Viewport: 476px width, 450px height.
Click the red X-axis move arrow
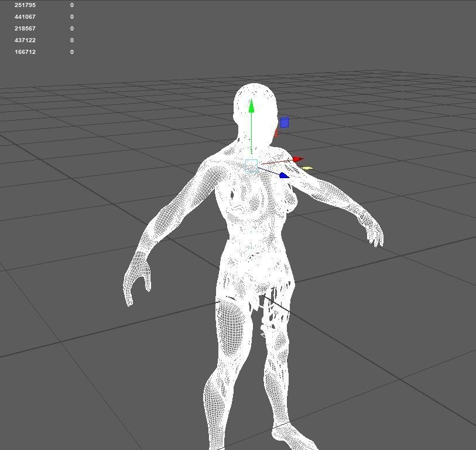(298, 159)
